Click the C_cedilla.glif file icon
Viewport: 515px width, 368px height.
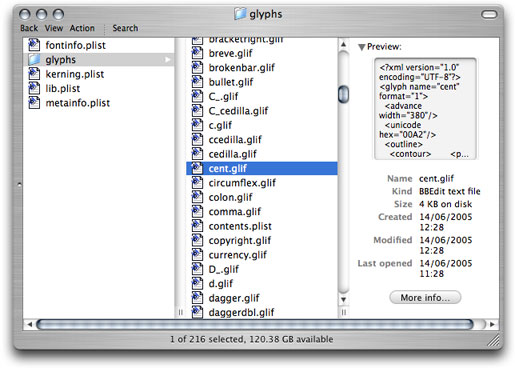click(197, 110)
